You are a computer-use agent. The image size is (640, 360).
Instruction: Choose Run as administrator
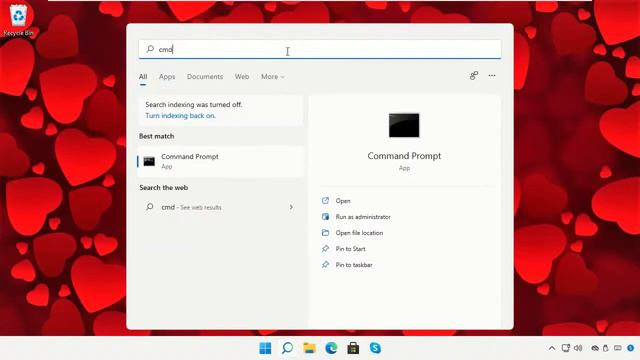coord(363,217)
